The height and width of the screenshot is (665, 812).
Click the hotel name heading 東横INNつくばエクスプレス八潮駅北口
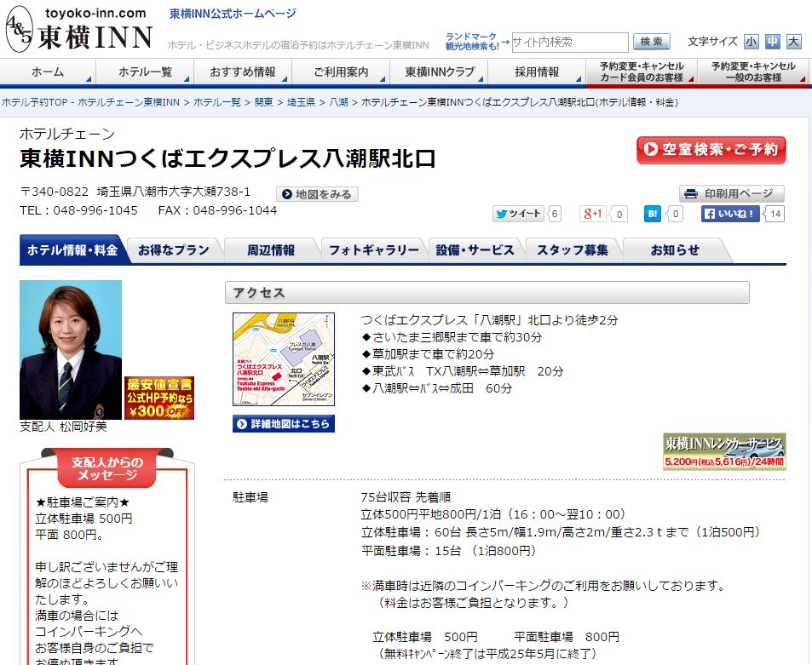point(227,158)
